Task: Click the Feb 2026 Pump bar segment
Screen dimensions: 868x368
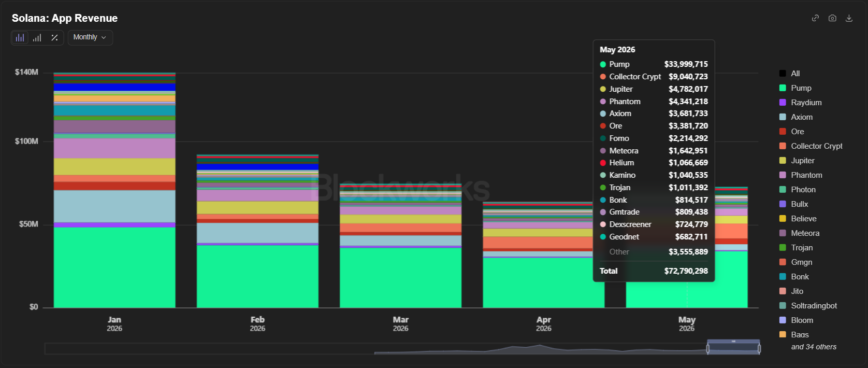Action: coord(257,276)
